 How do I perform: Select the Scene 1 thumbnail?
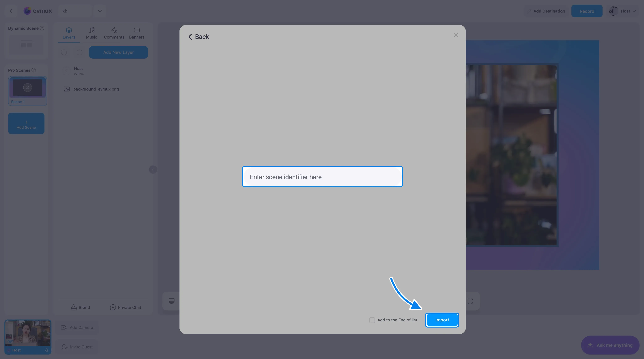(28, 91)
